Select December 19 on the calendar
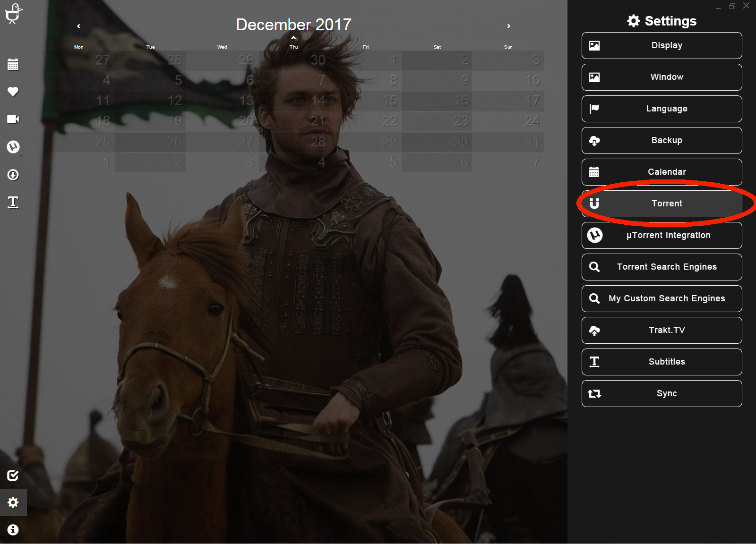Image resolution: width=756 pixels, height=544 pixels. coord(151,121)
